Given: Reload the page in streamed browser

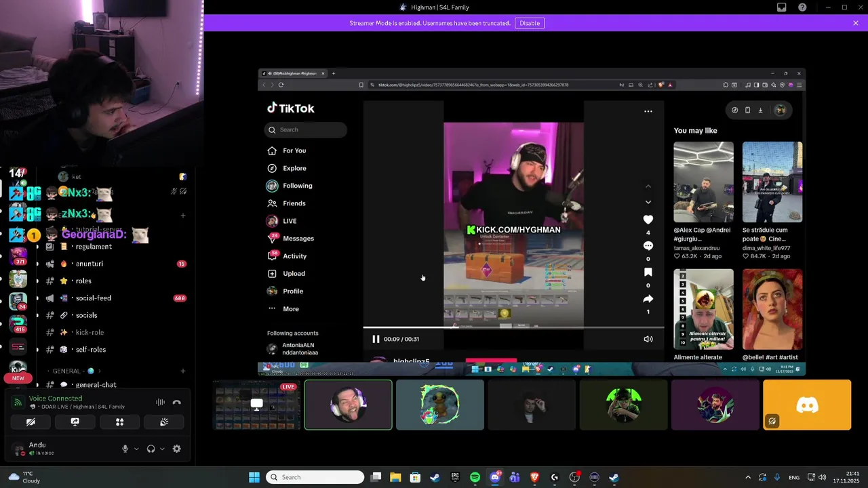Looking at the screenshot, I should tap(281, 85).
